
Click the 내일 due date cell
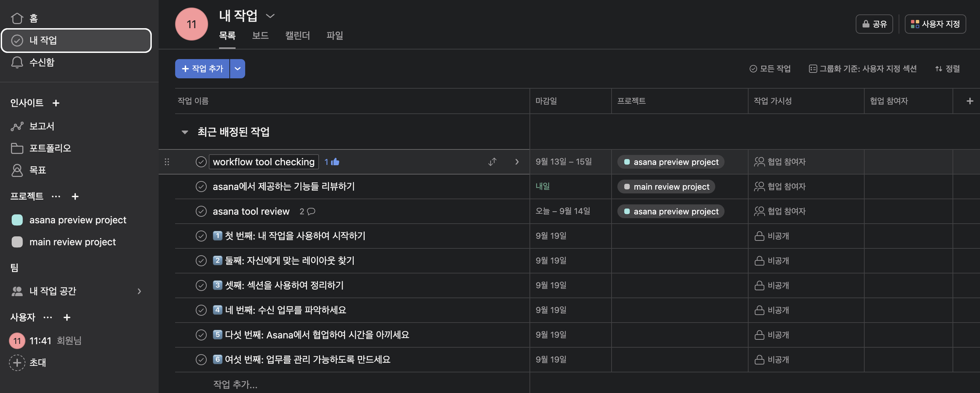click(x=543, y=187)
